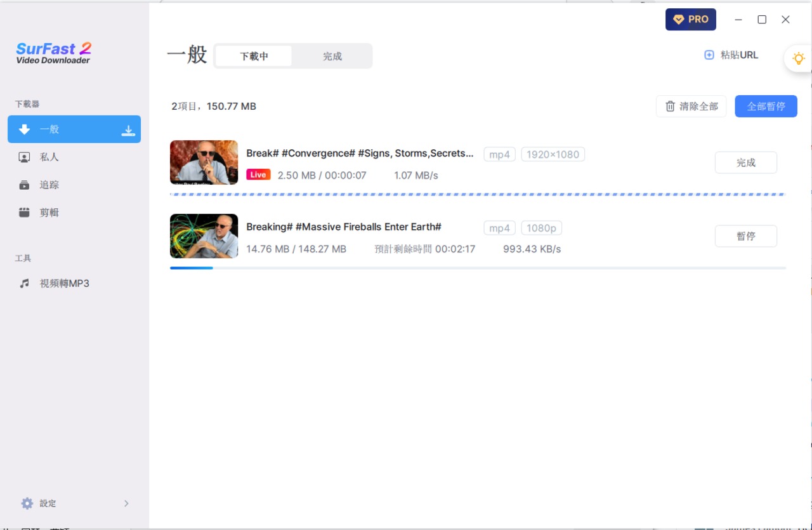
Task: Open the 私人 private section
Action: pos(49,157)
